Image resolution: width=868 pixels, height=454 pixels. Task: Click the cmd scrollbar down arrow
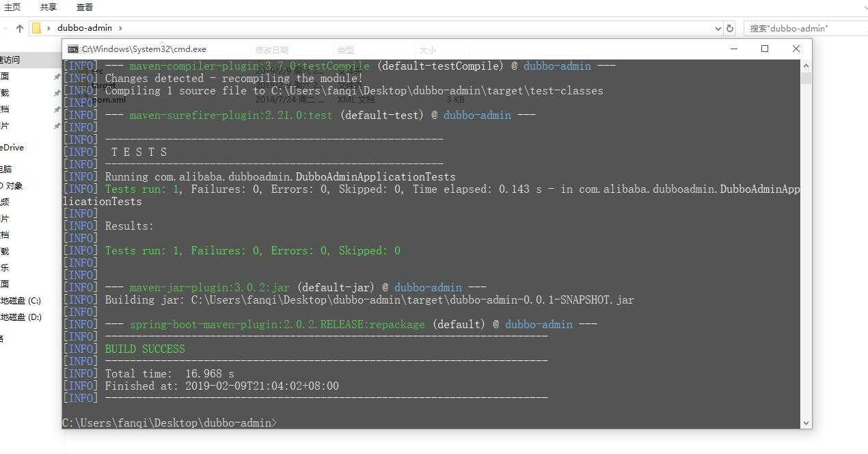806,423
